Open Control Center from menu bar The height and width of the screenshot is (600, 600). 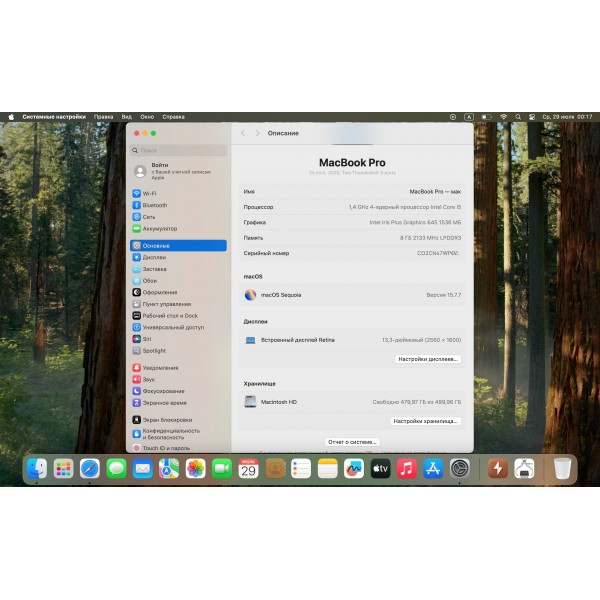tap(532, 117)
